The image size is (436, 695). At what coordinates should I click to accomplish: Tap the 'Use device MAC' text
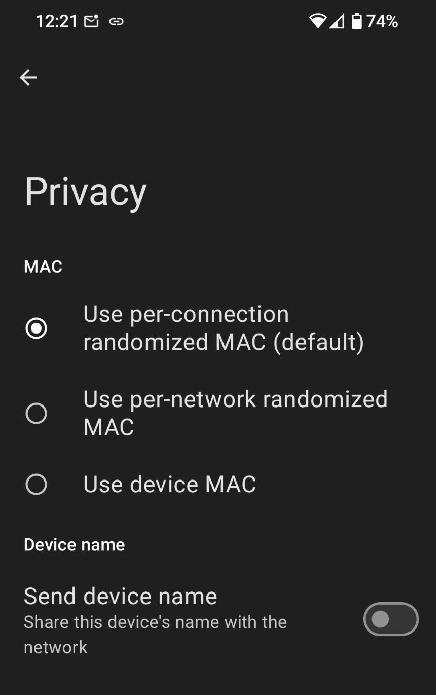pyautogui.click(x=170, y=484)
